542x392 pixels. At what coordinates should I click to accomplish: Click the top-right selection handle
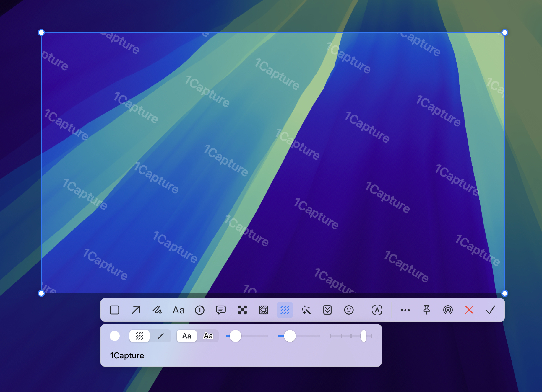(x=505, y=32)
